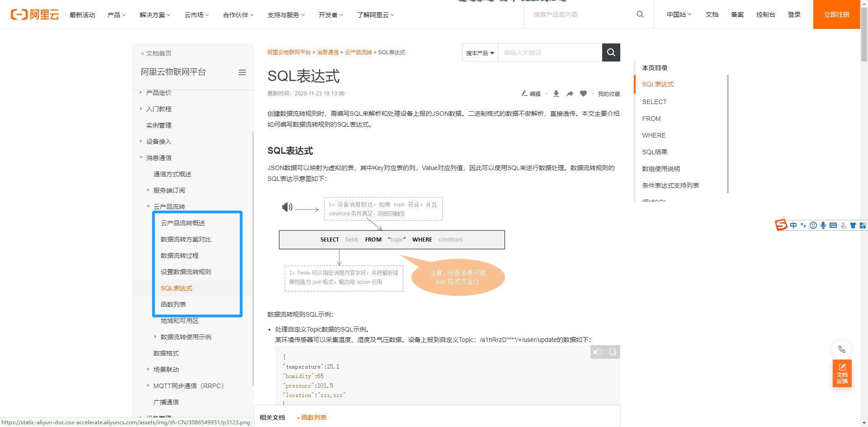Start voice input with the microphone icon

[823, 225]
